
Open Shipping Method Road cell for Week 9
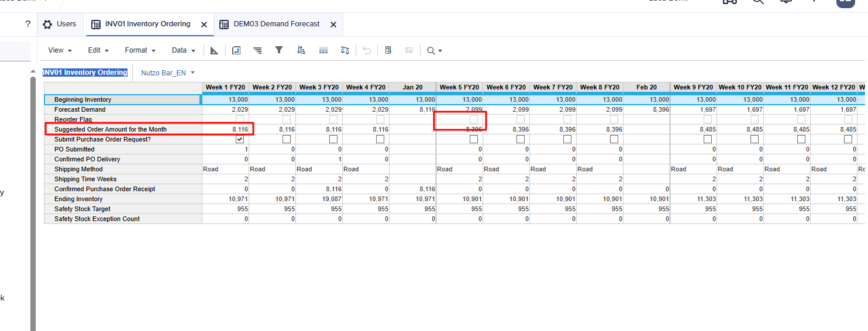tap(693, 169)
